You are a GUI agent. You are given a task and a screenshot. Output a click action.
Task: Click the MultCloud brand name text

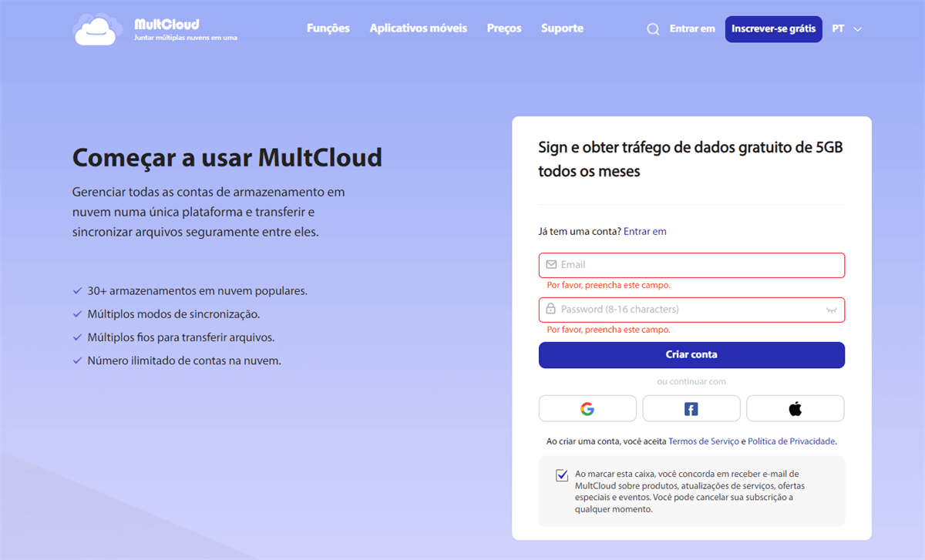[166, 25]
